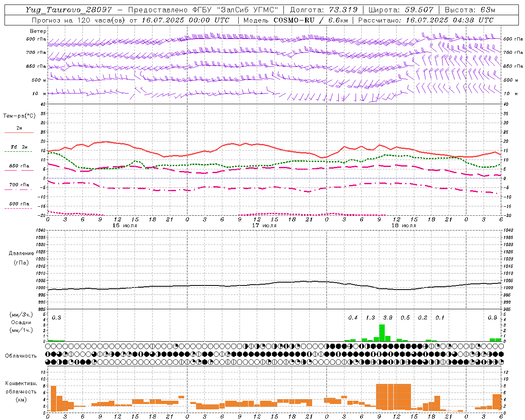Screen dimensions: 525x420
Task: Click the 'Осадки' precipitation panel label
Action: (21, 322)
